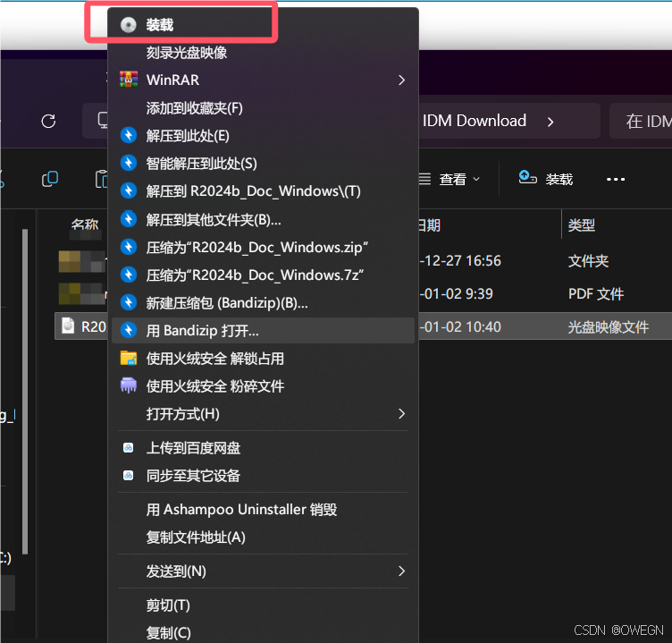Click 装载 button in Explorer toolbar
This screenshot has width=672, height=643.
pos(546,179)
